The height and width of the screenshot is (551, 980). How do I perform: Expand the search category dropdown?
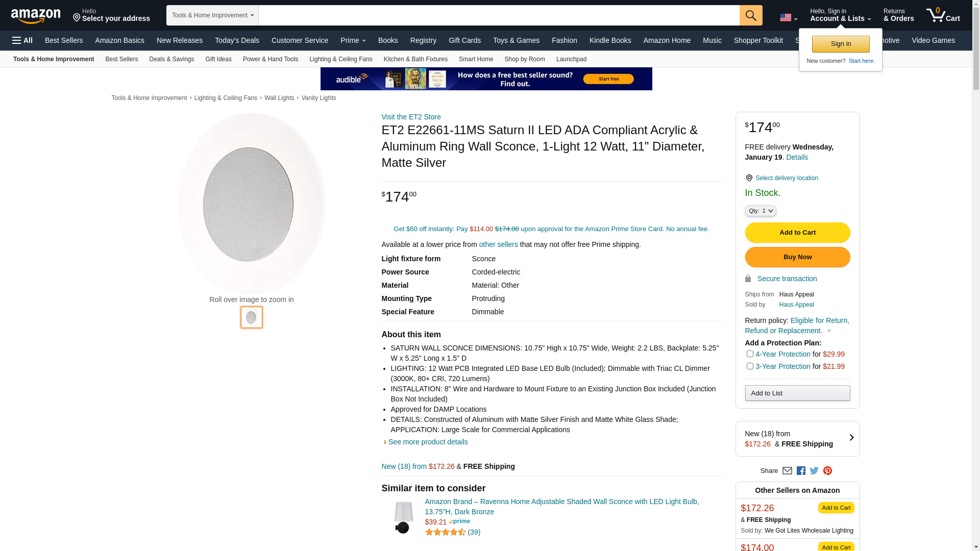coord(212,15)
